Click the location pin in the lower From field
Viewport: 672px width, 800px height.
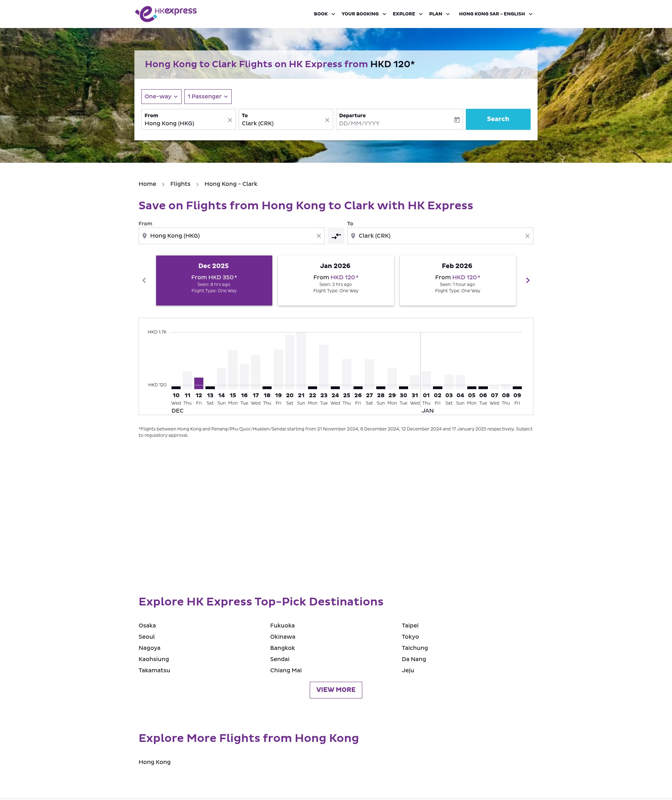point(145,236)
